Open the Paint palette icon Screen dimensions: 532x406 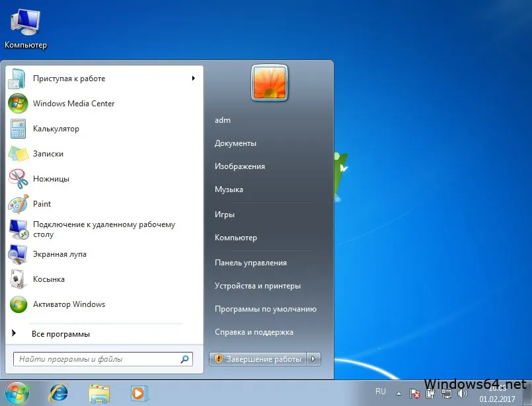pyautogui.click(x=19, y=204)
